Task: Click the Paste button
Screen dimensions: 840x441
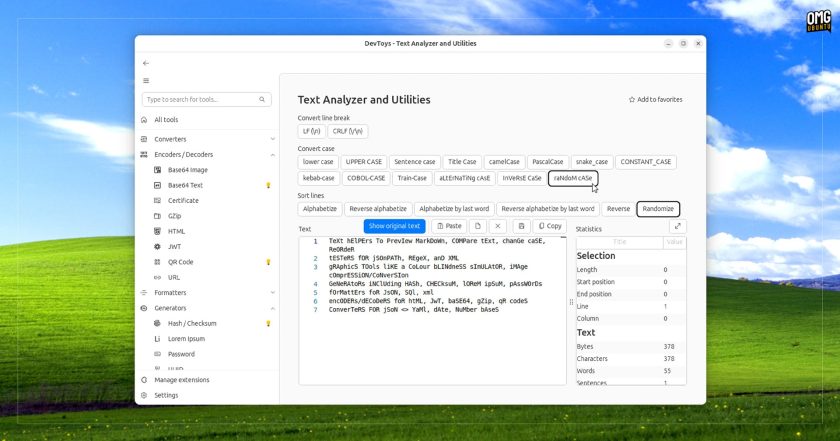Action: click(x=449, y=226)
